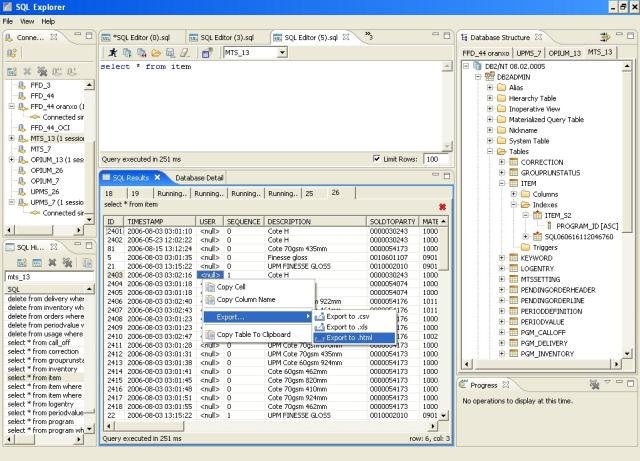This screenshot has height=461, width=640.
Task: Click the single X remove icon in SQL History
Action: coord(52,263)
